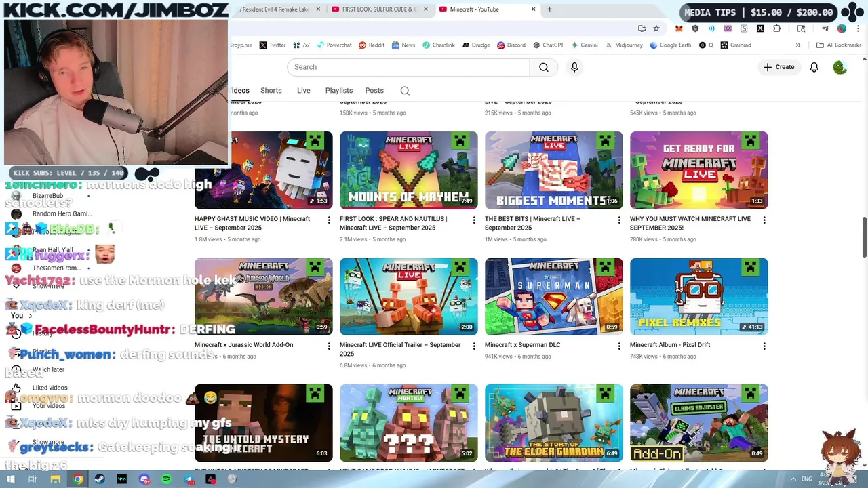Switch to the Shorts channel tab
The height and width of the screenshot is (488, 868).
click(271, 91)
